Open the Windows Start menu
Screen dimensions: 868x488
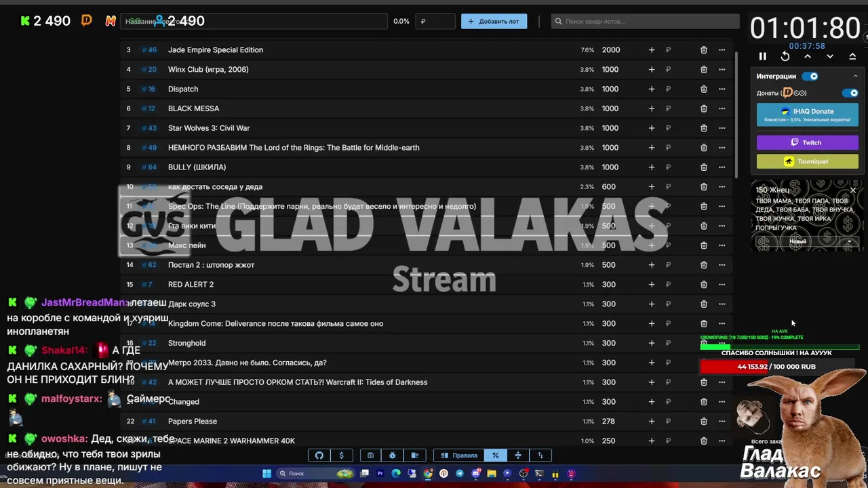267,474
